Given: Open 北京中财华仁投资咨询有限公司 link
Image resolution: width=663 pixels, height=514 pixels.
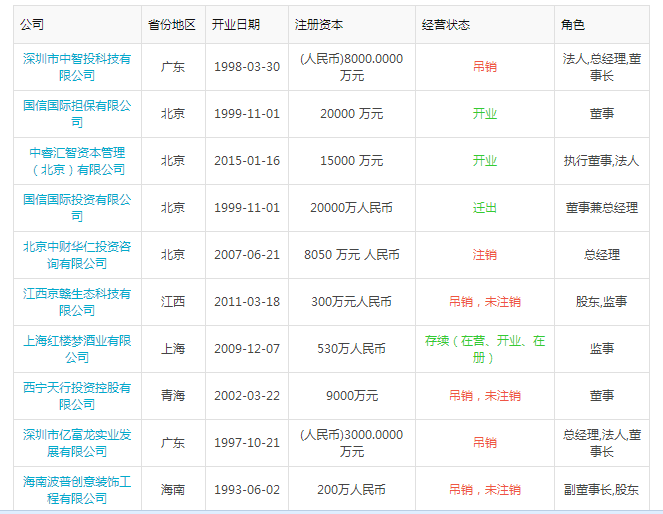Looking at the screenshot, I should coord(77,254).
